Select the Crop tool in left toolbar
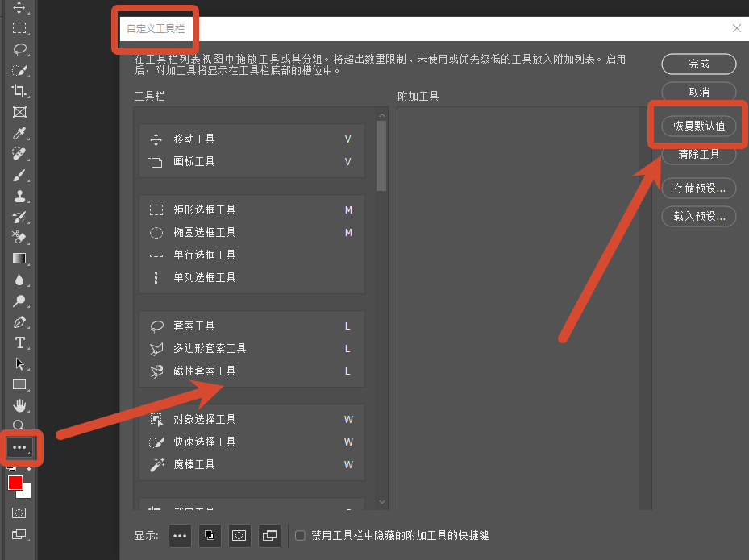 point(19,91)
